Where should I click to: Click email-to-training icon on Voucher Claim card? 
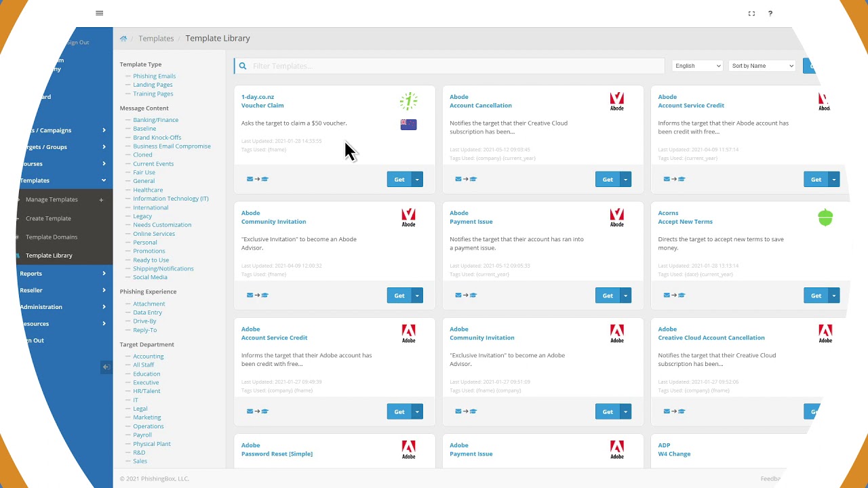click(258, 180)
